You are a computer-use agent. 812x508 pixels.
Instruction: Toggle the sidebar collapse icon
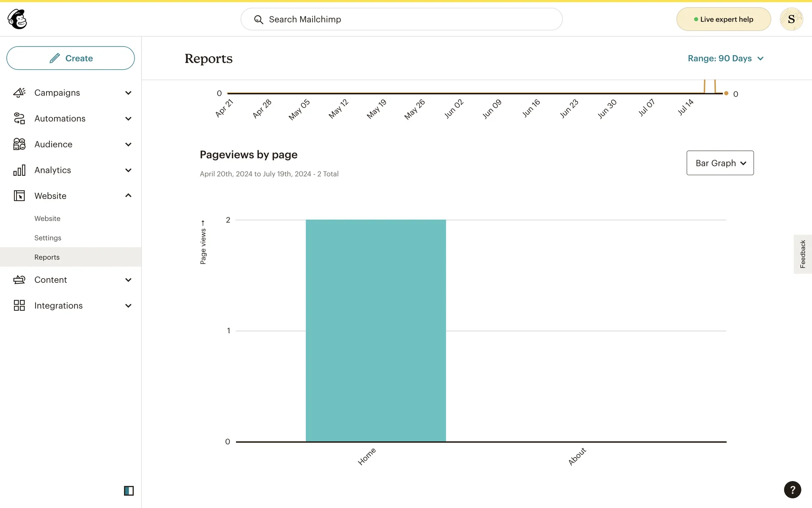click(129, 491)
